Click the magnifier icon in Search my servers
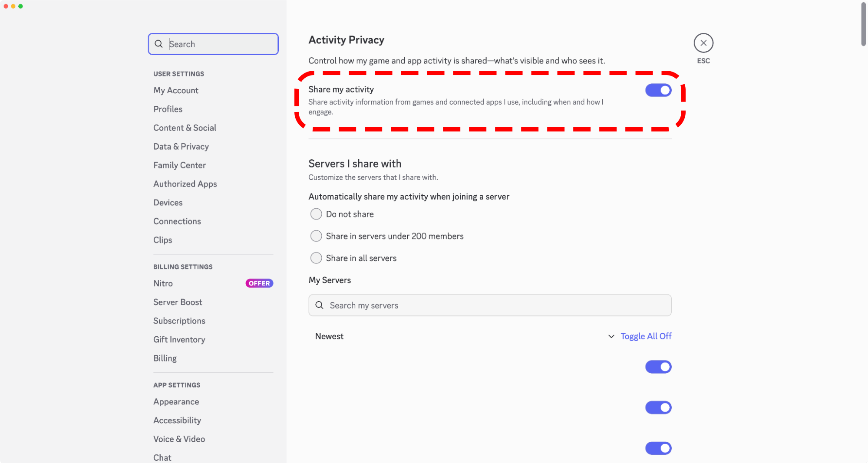The height and width of the screenshot is (463, 868). (320, 305)
